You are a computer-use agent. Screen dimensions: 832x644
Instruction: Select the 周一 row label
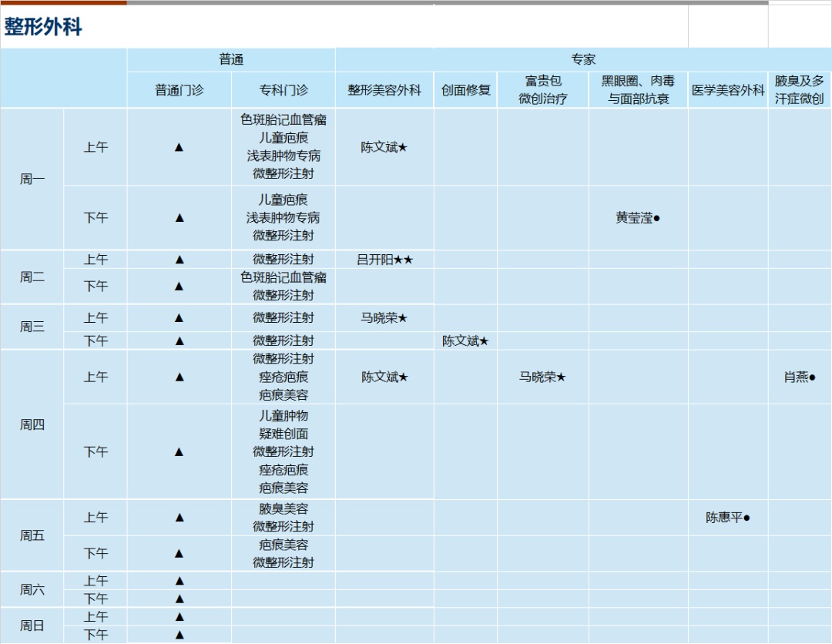(x=32, y=179)
